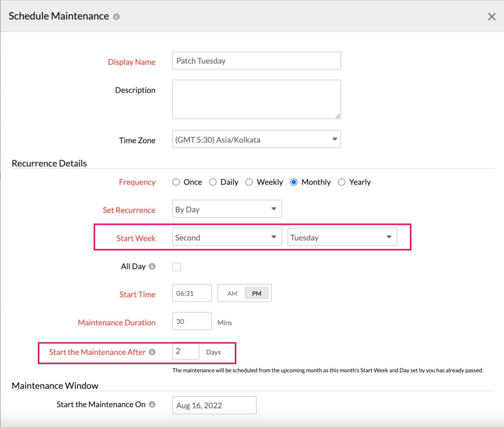Click the Start the Maintenance After label

(97, 352)
